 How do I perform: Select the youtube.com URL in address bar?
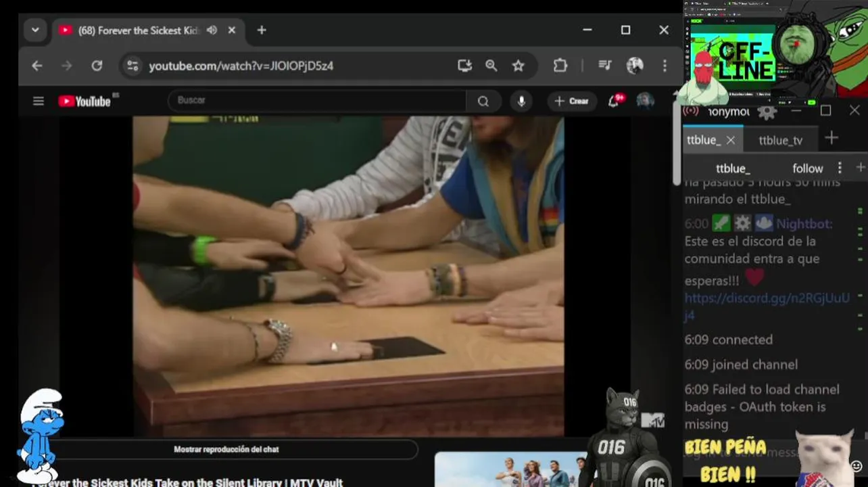(x=241, y=66)
